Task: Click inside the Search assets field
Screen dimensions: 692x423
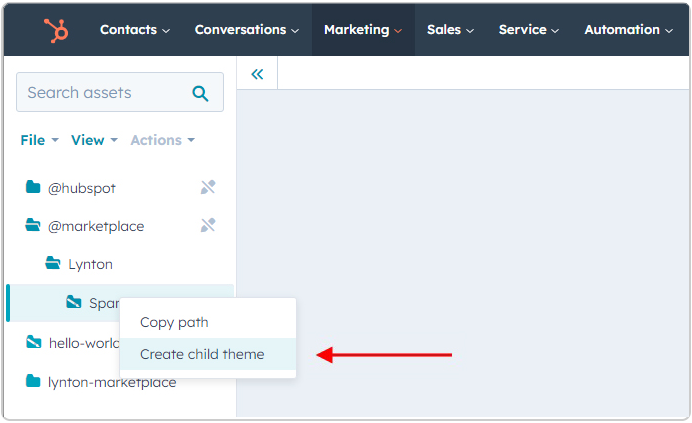Action: [x=100, y=93]
